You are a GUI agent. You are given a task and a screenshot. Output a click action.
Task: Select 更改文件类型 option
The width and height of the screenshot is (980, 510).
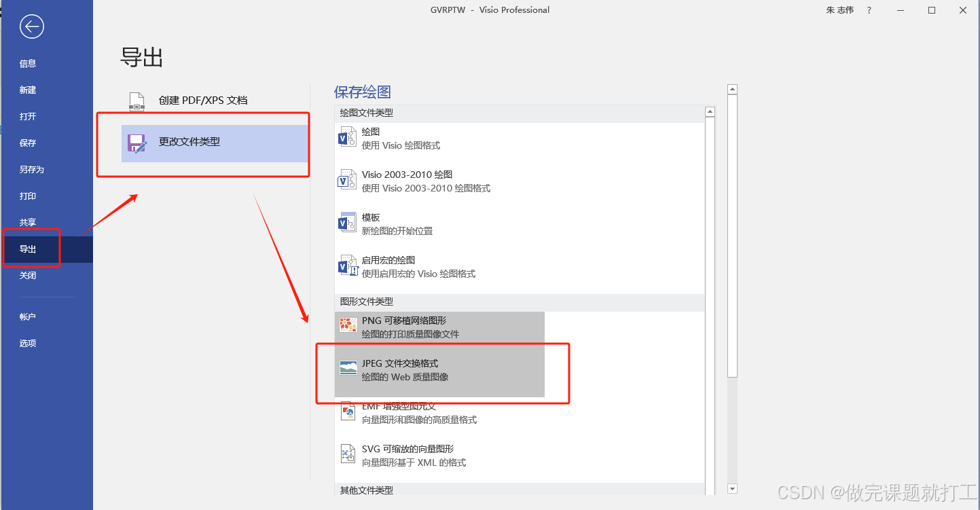tap(215, 143)
